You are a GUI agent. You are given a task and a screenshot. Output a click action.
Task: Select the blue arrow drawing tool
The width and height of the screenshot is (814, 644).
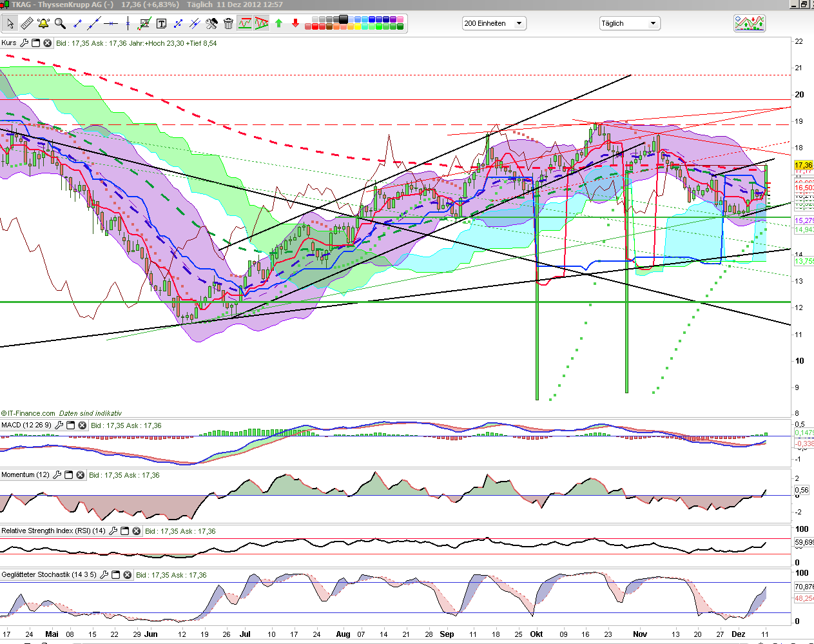[x=178, y=23]
